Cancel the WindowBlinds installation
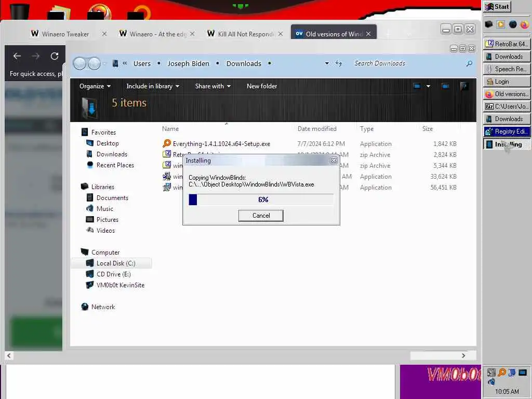This screenshot has width=532, height=399. click(x=261, y=216)
